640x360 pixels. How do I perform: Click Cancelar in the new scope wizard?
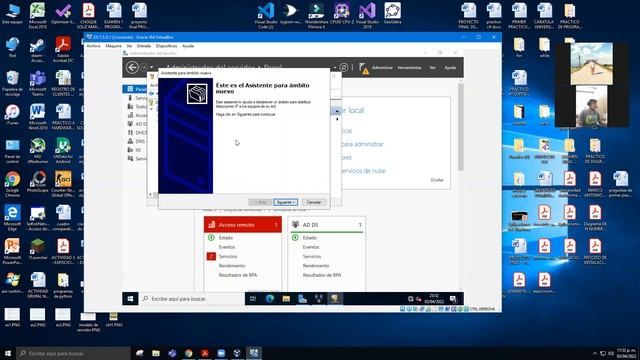point(313,202)
